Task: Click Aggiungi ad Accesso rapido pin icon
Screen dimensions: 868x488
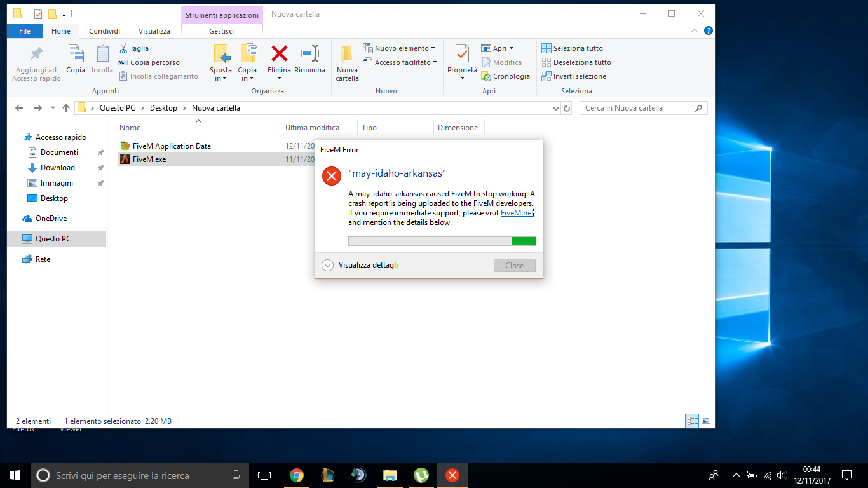Action: pos(37,54)
